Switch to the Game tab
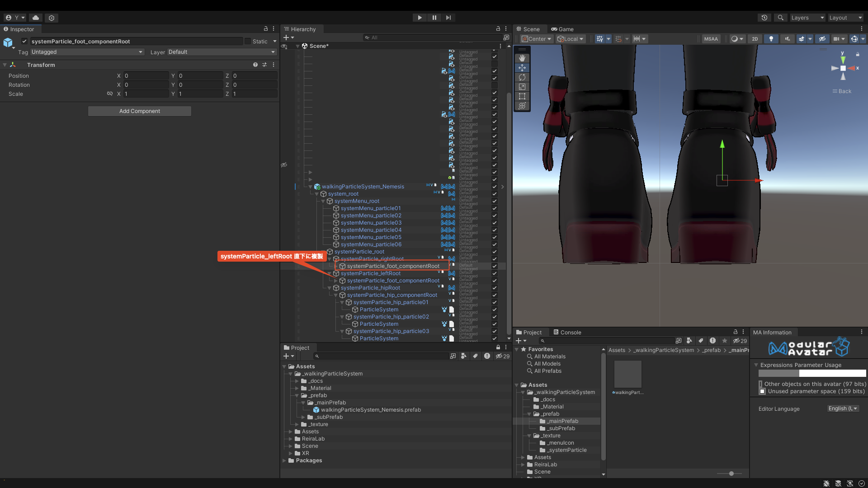The height and width of the screenshot is (488, 868). (562, 29)
